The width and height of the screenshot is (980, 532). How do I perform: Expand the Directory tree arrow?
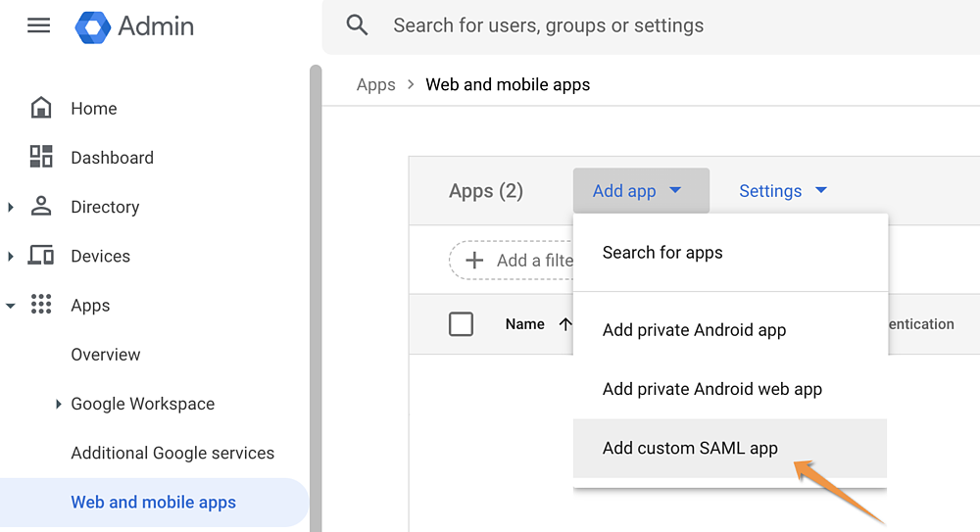pos(10,207)
